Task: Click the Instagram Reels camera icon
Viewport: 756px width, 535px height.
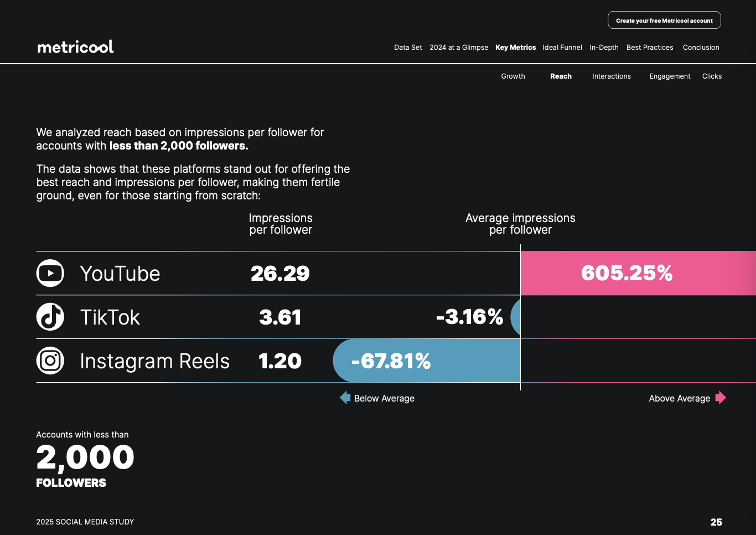Action: 50,361
